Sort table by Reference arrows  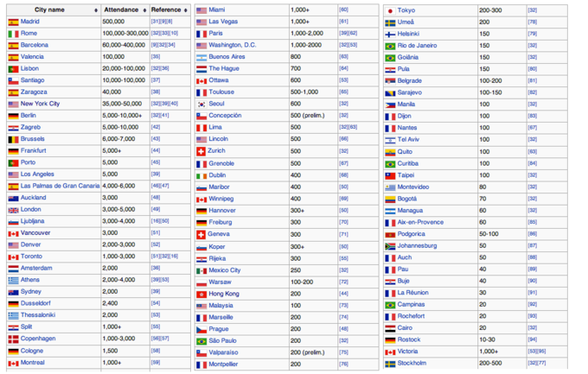point(186,10)
